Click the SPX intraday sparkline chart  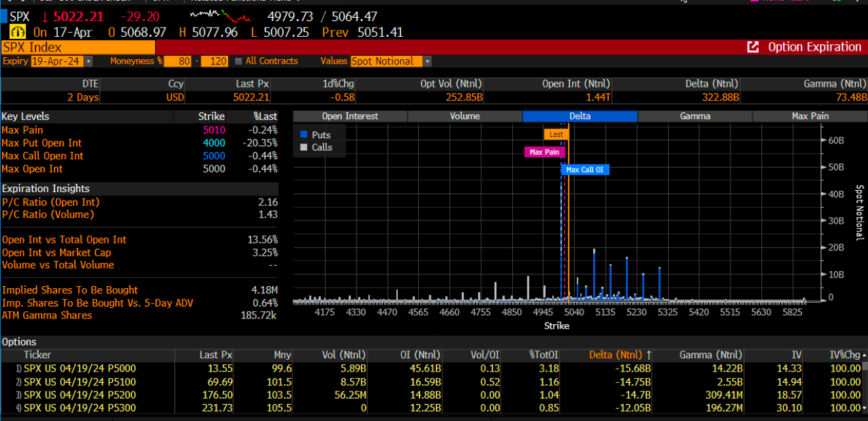[x=220, y=16]
